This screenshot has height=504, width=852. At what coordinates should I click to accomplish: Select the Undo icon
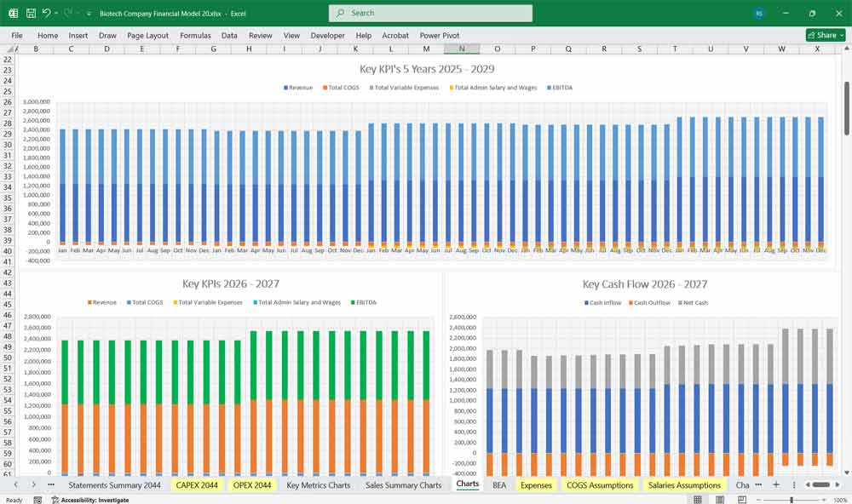[x=48, y=14]
